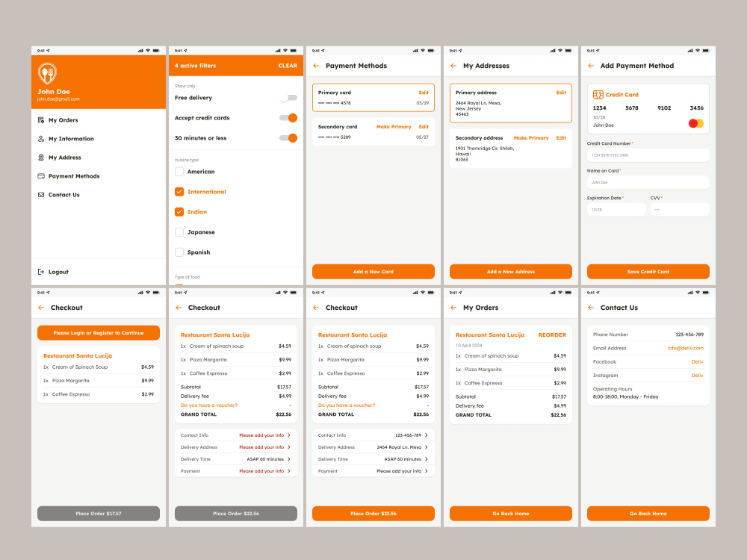Click the Expiration Date input field

(616, 210)
